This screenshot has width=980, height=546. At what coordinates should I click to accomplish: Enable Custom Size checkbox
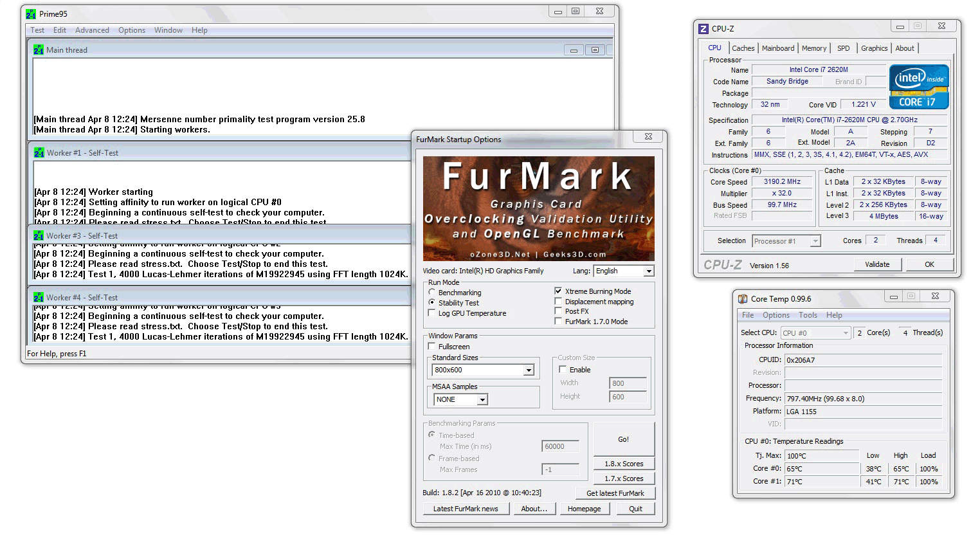tap(563, 369)
